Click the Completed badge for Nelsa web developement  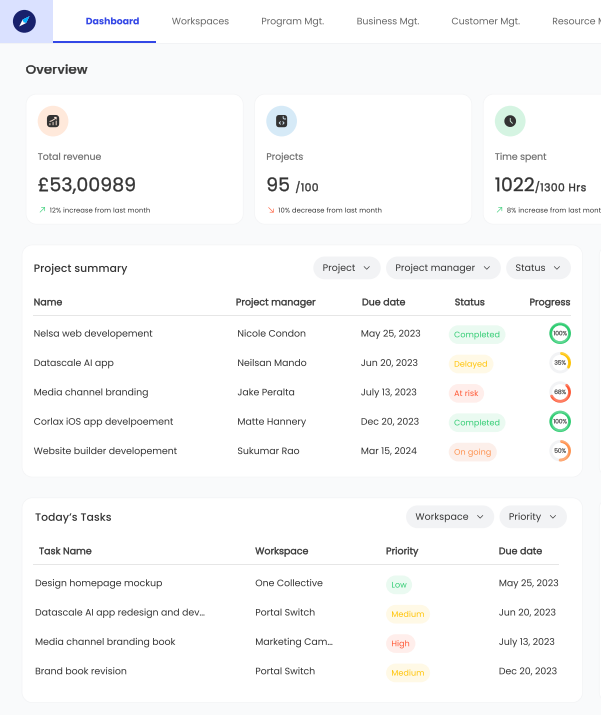pos(477,334)
